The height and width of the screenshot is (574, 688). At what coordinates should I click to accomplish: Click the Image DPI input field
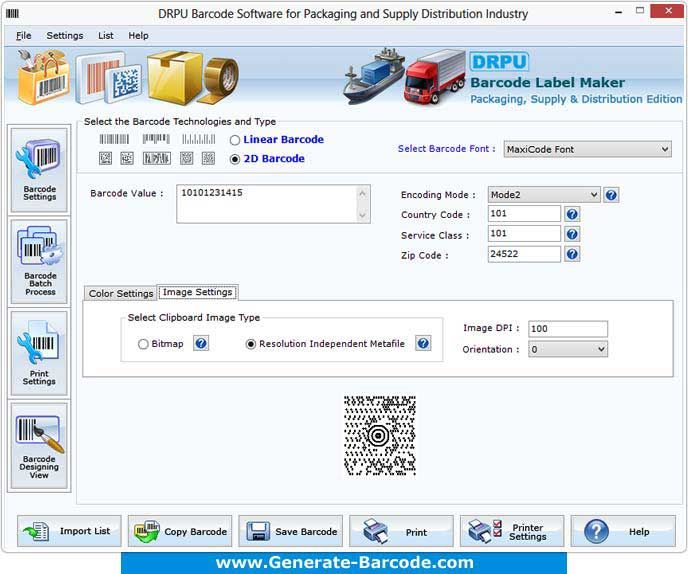tap(568, 329)
